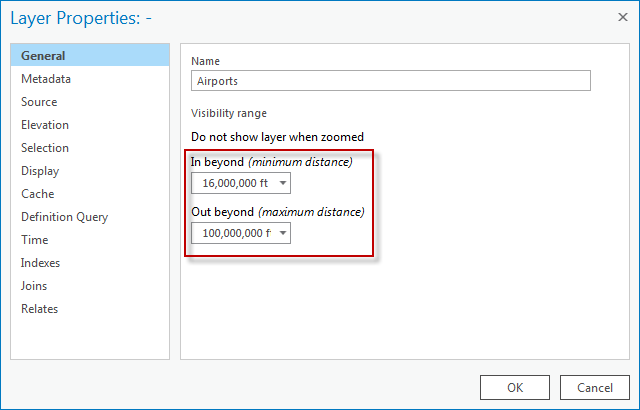Click the Cancel button
The height and width of the screenshot is (410, 640).
click(594, 387)
